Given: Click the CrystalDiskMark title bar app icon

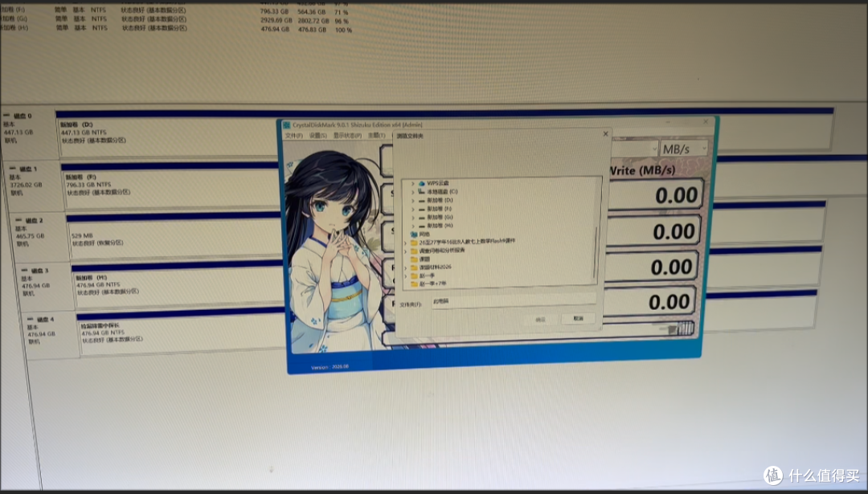Looking at the screenshot, I should pos(287,125).
